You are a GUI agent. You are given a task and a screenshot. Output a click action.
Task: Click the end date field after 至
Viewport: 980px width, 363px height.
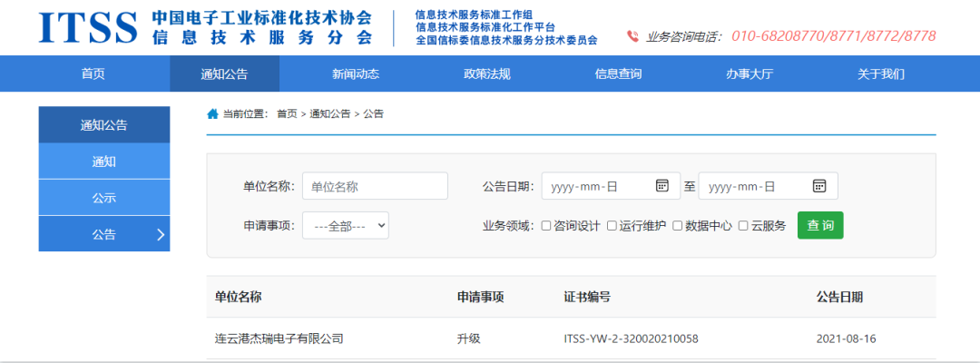[753, 186]
